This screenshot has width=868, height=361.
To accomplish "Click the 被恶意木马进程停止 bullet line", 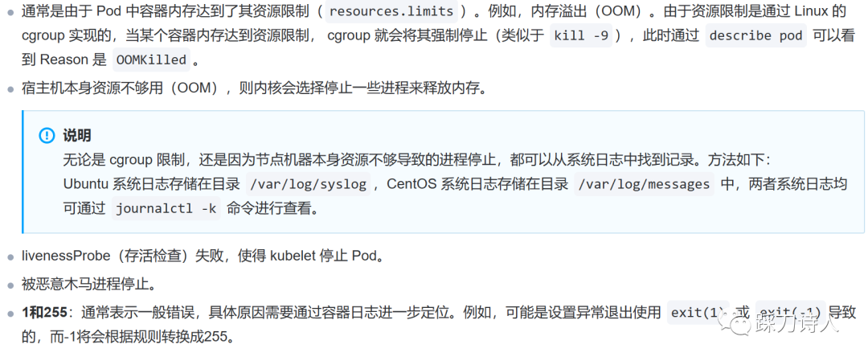I will click(x=88, y=285).
